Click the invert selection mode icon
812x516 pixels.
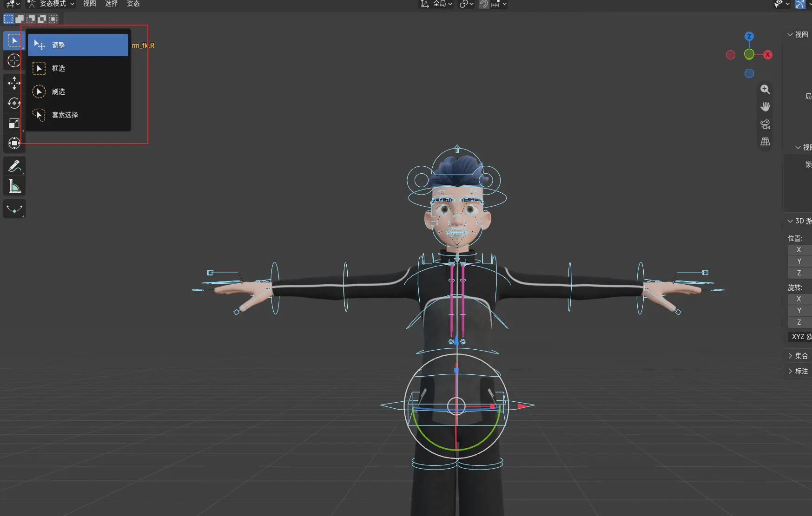click(x=42, y=19)
